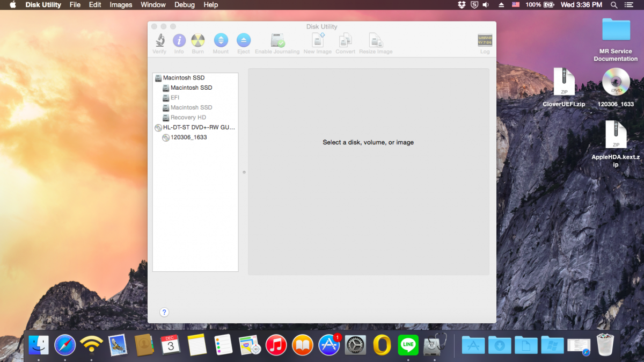Image resolution: width=644 pixels, height=362 pixels.
Task: Click the Verify microscope icon in toolbar
Action: (x=159, y=41)
